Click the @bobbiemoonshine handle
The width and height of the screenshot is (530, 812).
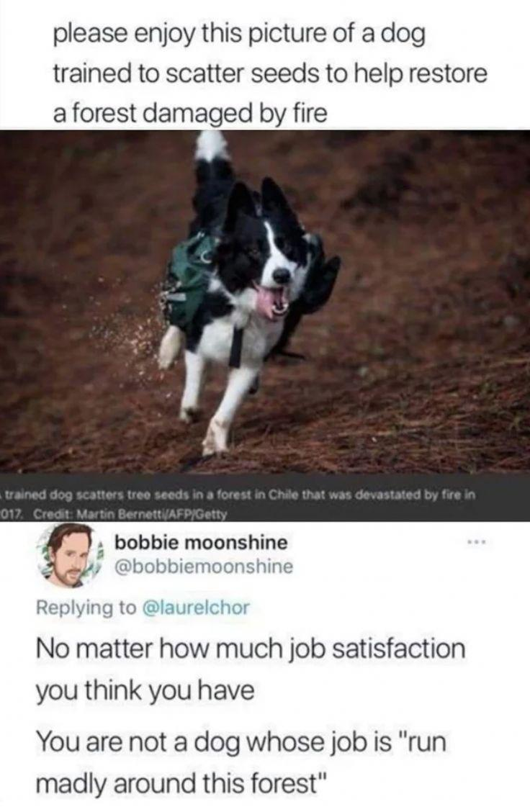[x=203, y=567]
